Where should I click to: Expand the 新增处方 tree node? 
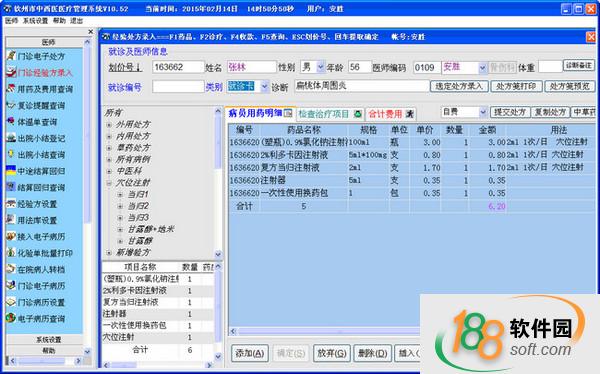109,253
